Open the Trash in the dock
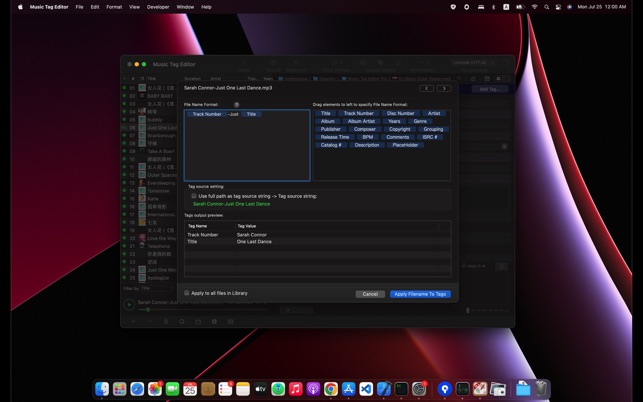643x402 pixels. tap(541, 389)
